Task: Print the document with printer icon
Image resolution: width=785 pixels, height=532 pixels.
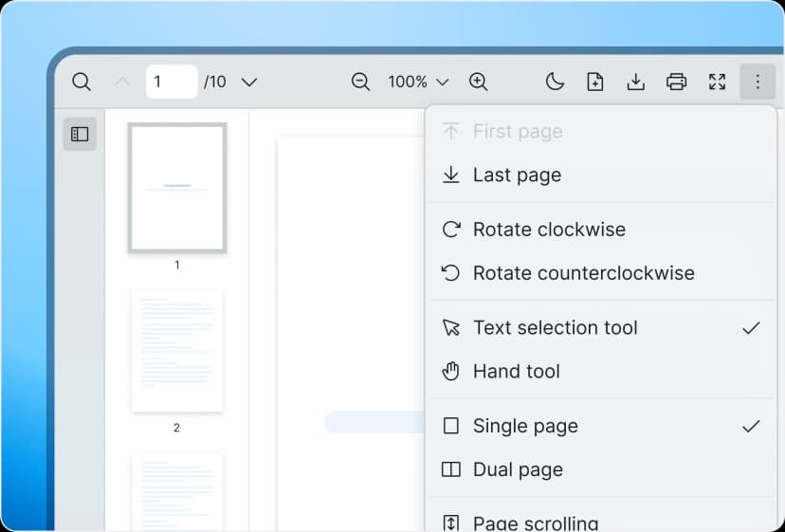Action: [x=676, y=82]
